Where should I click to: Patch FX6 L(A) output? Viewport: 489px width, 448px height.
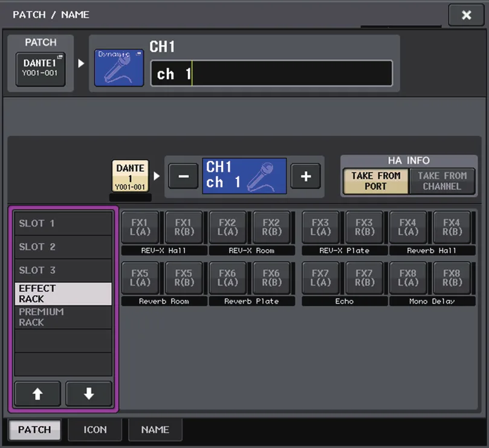coord(228,278)
